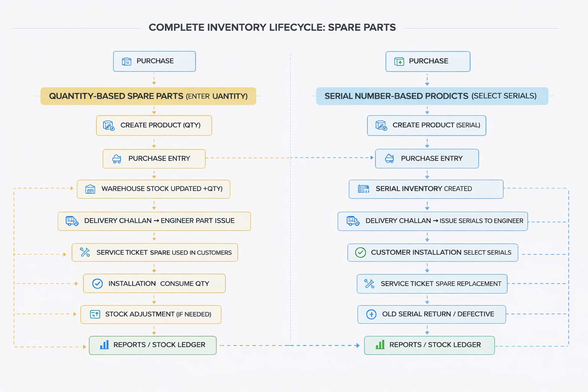
Task: Click the warehouse icon in Warehouse Stock Updated
Action: point(90,189)
